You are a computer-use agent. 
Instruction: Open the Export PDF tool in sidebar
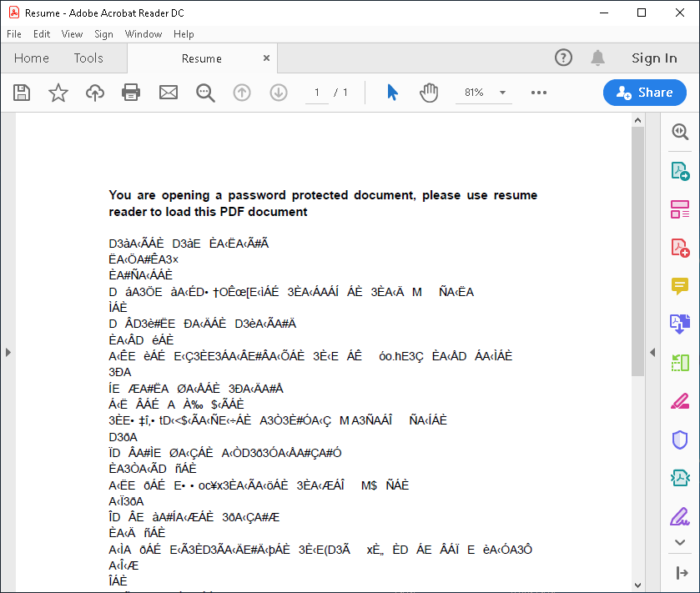680,171
